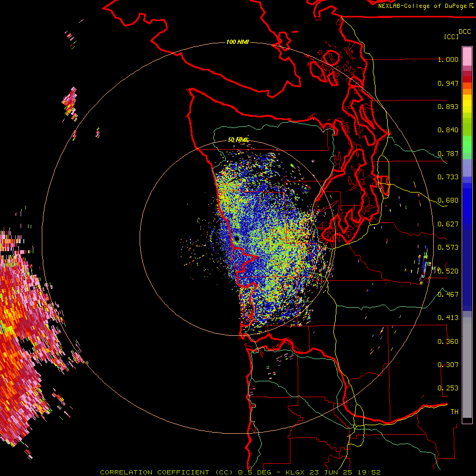Screen dimensions: 476x476
Task: Click the DCC label above the color bar
Action: (x=465, y=32)
